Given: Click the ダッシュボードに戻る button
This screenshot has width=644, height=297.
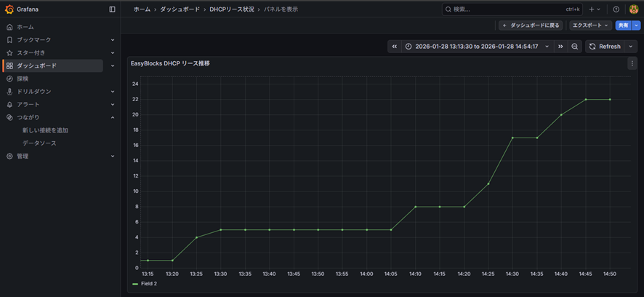Looking at the screenshot, I should pyautogui.click(x=531, y=25).
